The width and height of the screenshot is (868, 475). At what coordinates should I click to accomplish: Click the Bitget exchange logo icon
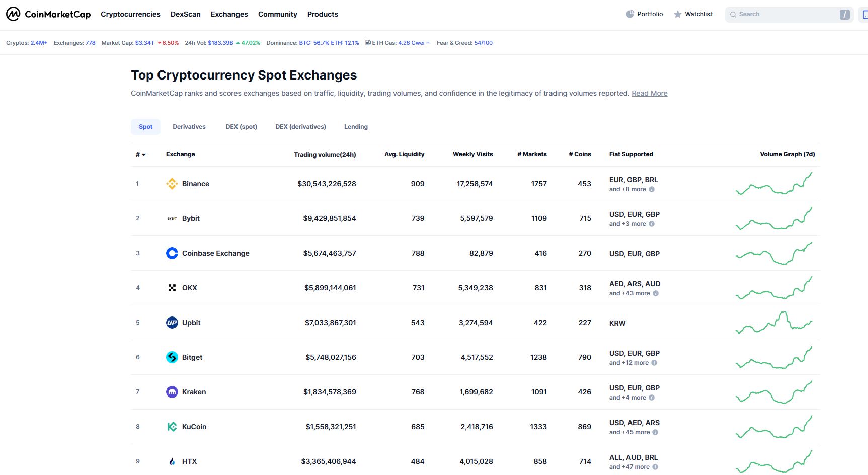[172, 357]
